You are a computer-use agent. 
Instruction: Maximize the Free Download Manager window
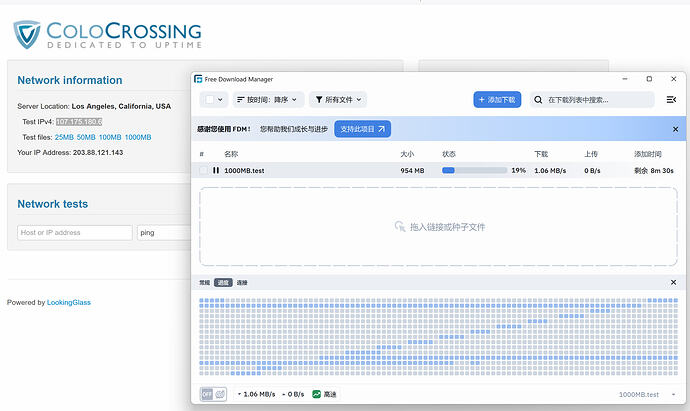coord(649,79)
